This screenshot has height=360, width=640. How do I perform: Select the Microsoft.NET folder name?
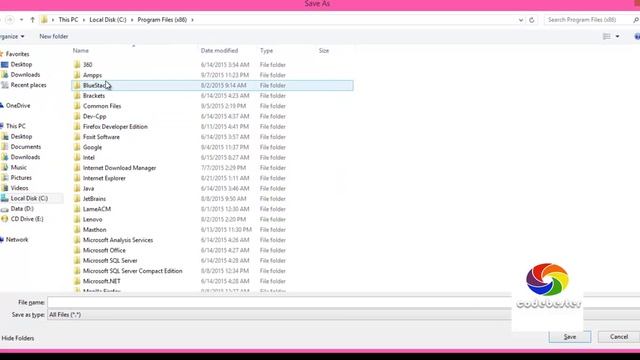point(102,281)
